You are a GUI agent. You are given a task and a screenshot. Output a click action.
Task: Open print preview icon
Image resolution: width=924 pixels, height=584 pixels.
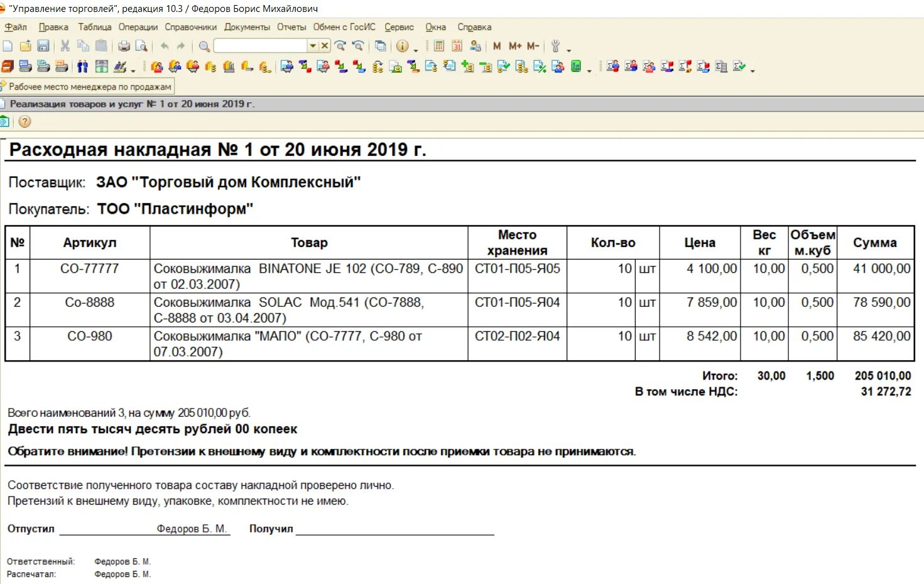[141, 46]
